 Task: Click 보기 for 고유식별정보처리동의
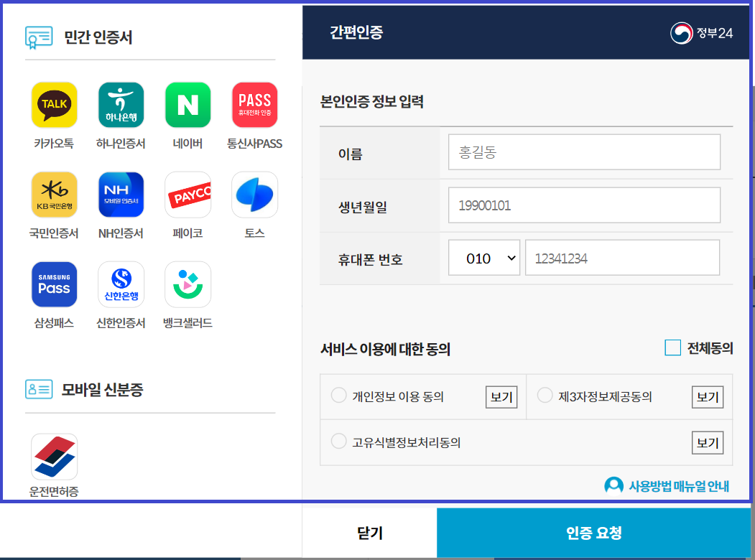pos(708,442)
